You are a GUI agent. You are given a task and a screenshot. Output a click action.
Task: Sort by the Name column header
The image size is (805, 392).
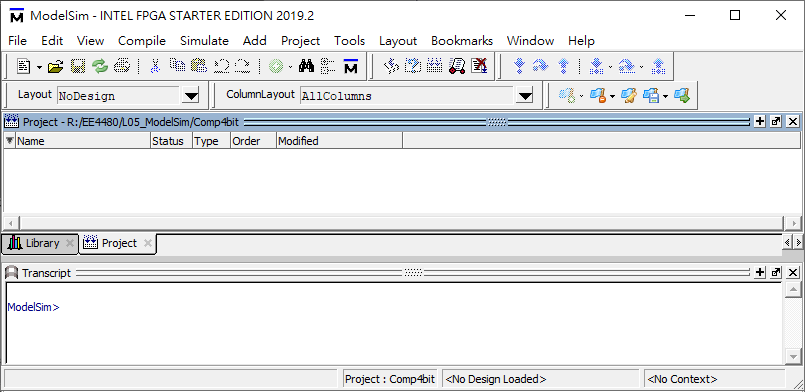(x=83, y=141)
